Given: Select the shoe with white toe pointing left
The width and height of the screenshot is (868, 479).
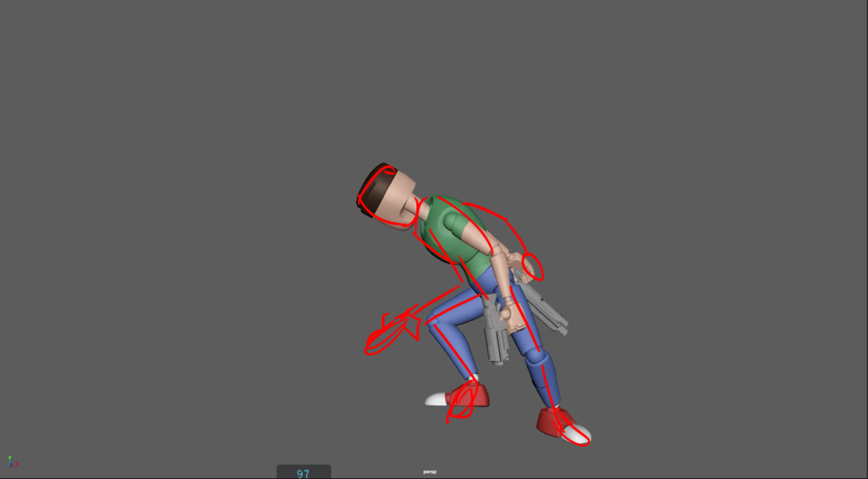Looking at the screenshot, I should tap(457, 395).
